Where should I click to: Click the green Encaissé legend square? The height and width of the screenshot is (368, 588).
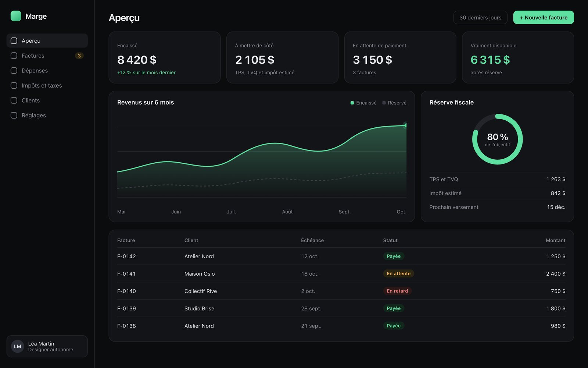pos(352,103)
